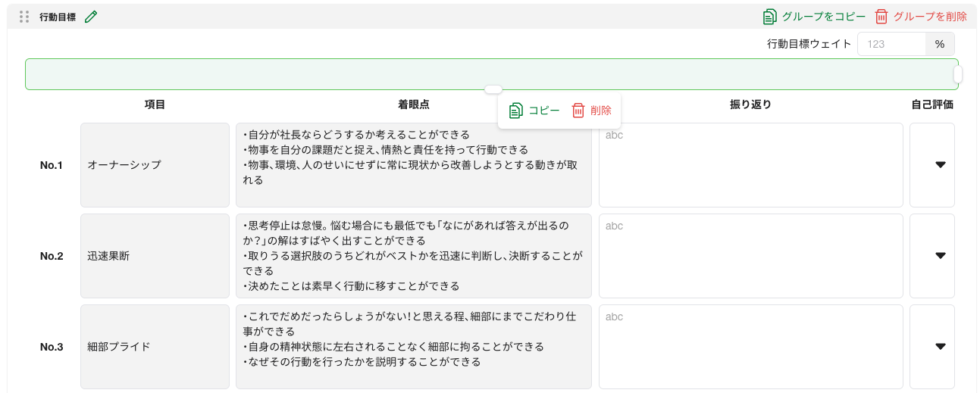
Task: Focus the 振り返り text area for No.2
Action: pos(750,256)
